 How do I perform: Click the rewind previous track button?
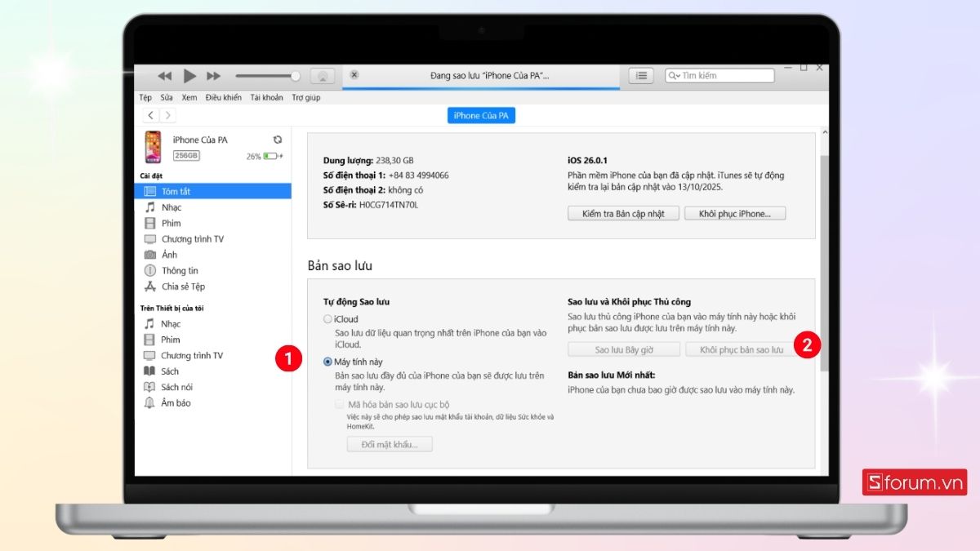pos(165,76)
